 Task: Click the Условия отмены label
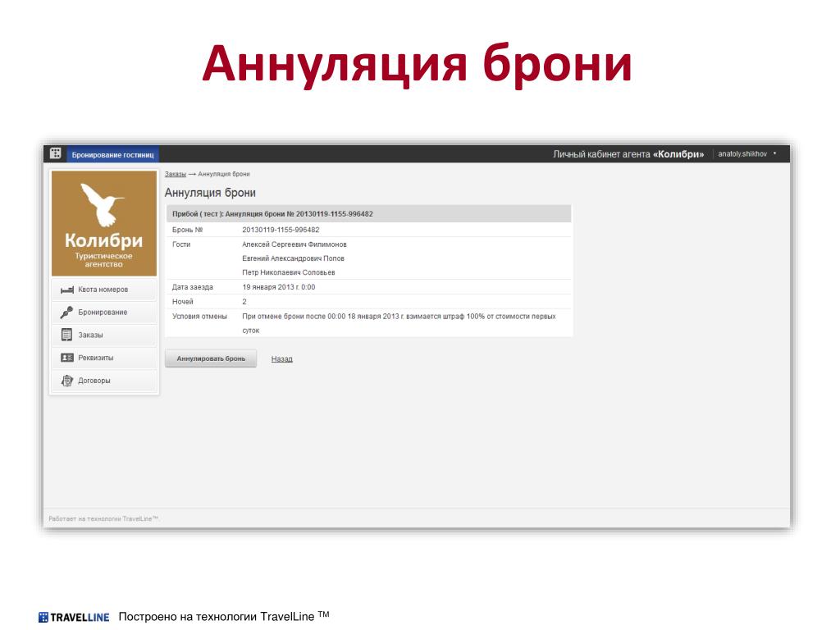point(199,317)
